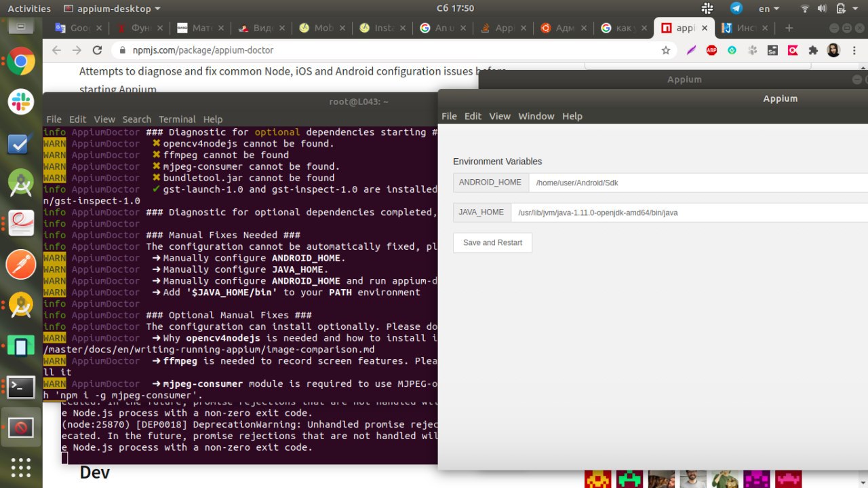Expand the appium-desktop app menu
Image resolution: width=868 pixels, height=488 pixels.
[112, 9]
